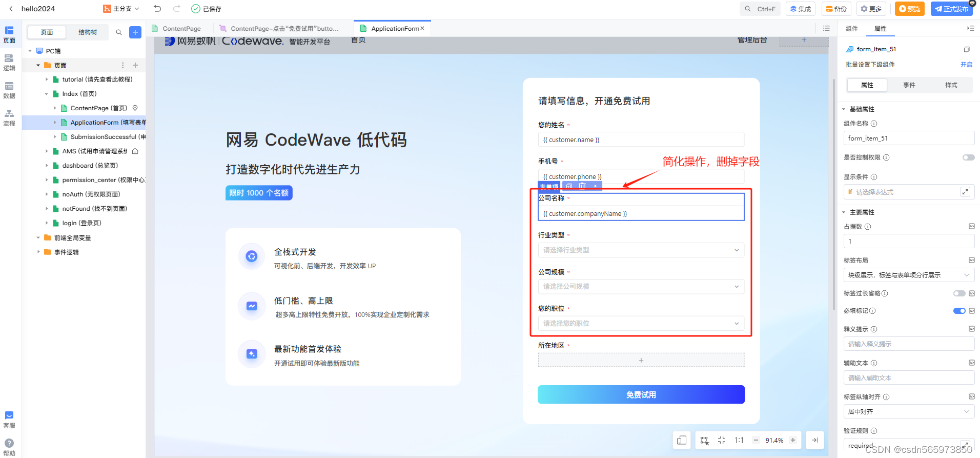This screenshot has height=458, width=980.
Task: Collapse the right panel with arrow-to-bar icon
Action: pyautogui.click(x=815, y=440)
